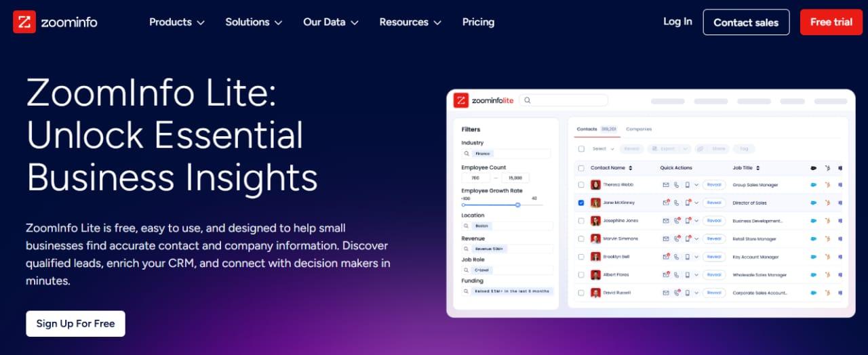The height and width of the screenshot is (355, 868).
Task: Click the search magnifier icon in zoominfolite bar
Action: click(528, 100)
